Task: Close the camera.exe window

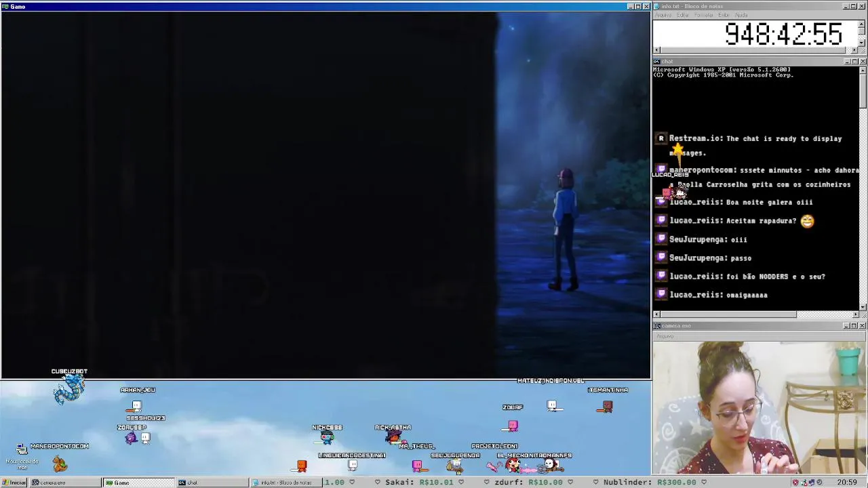Action: (862, 326)
